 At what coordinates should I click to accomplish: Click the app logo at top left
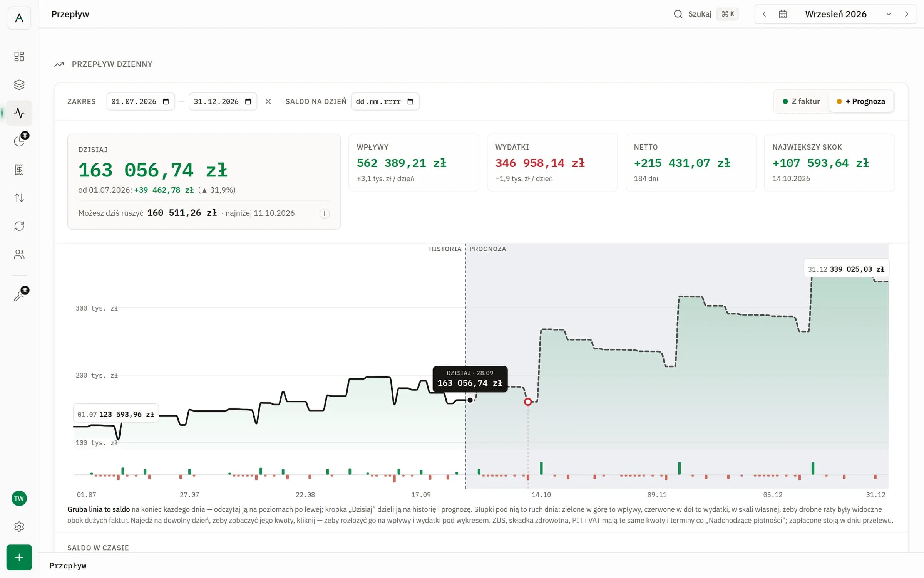19,18
